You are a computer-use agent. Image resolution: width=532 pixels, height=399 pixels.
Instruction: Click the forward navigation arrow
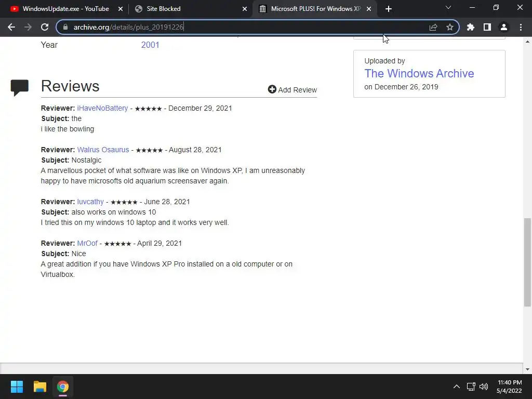28,27
